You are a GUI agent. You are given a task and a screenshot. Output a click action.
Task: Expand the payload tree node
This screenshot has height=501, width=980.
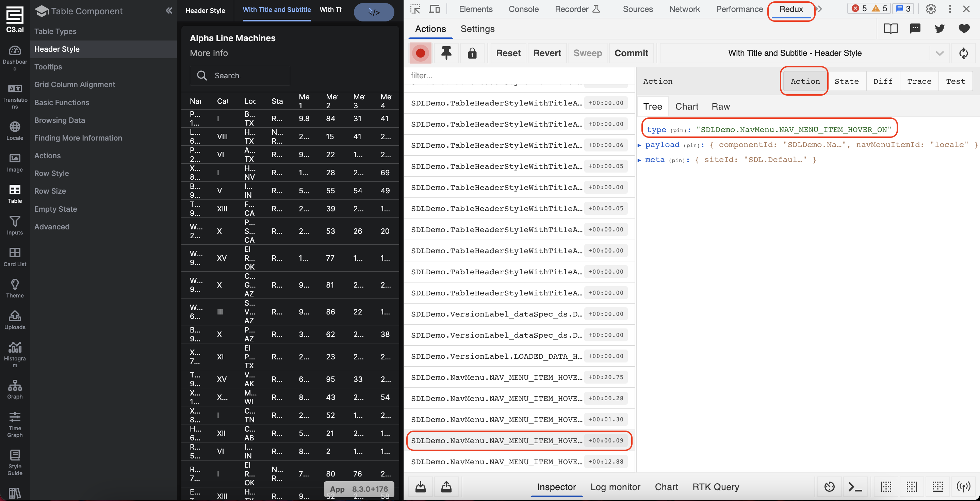pyautogui.click(x=639, y=145)
